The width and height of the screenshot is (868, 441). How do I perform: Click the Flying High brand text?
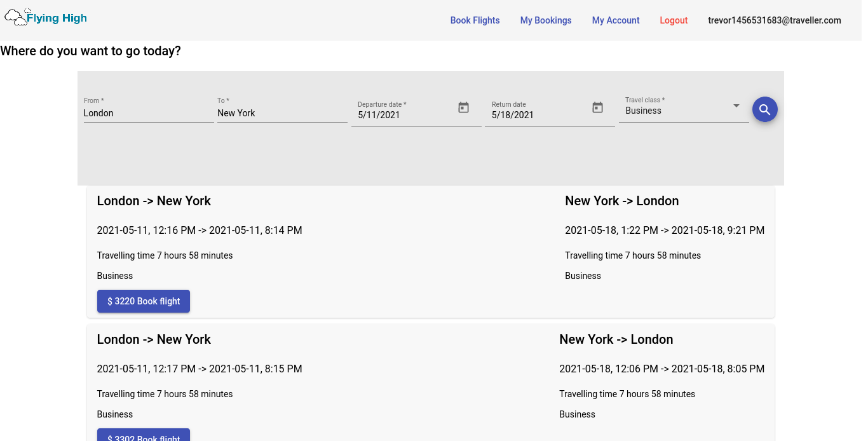click(57, 18)
